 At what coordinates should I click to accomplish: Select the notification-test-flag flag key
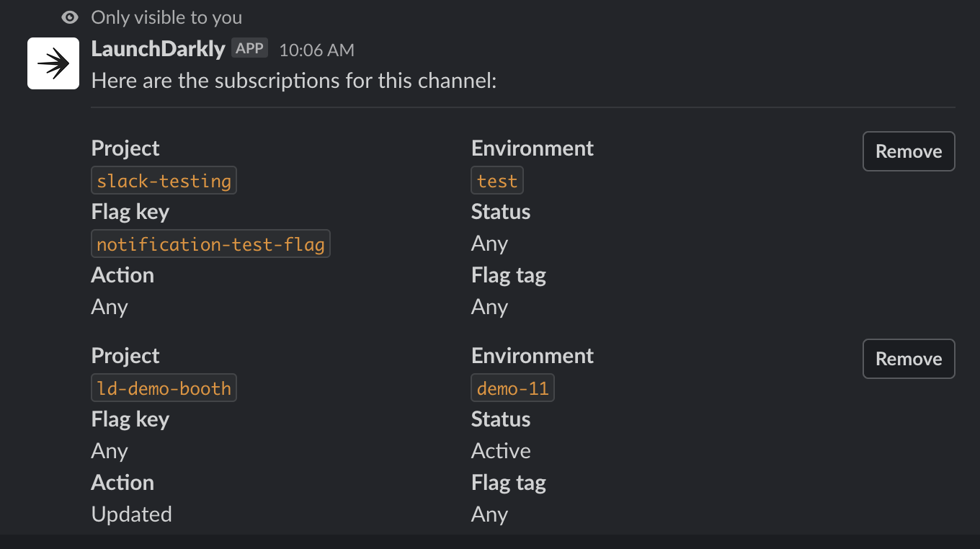210,244
